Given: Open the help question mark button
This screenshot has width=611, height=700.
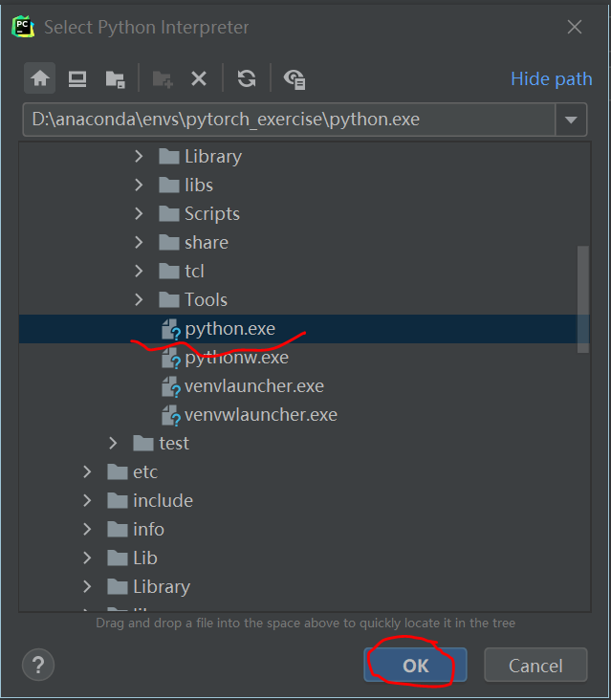Looking at the screenshot, I should tap(38, 665).
